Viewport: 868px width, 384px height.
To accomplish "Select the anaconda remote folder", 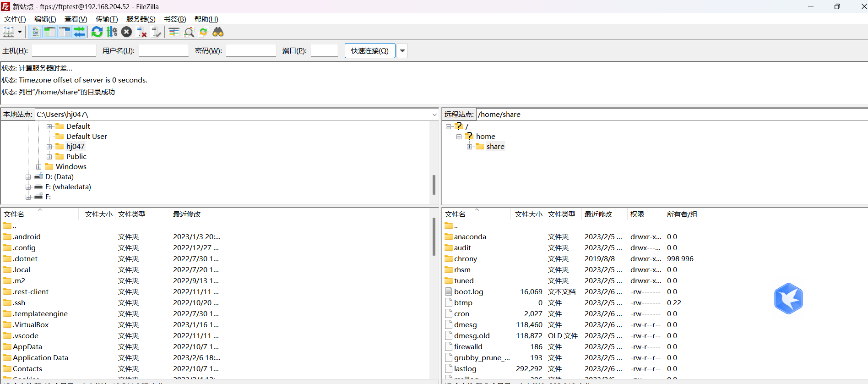I will coord(470,237).
